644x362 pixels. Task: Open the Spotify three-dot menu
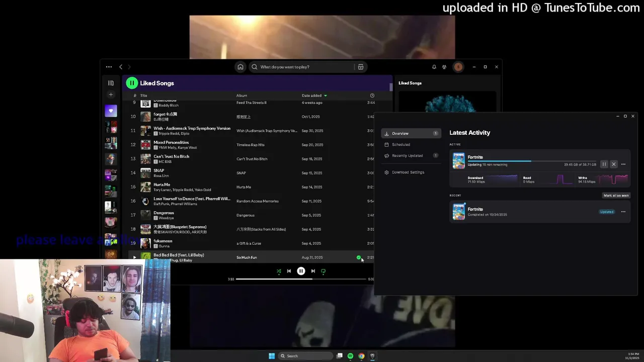point(109,67)
